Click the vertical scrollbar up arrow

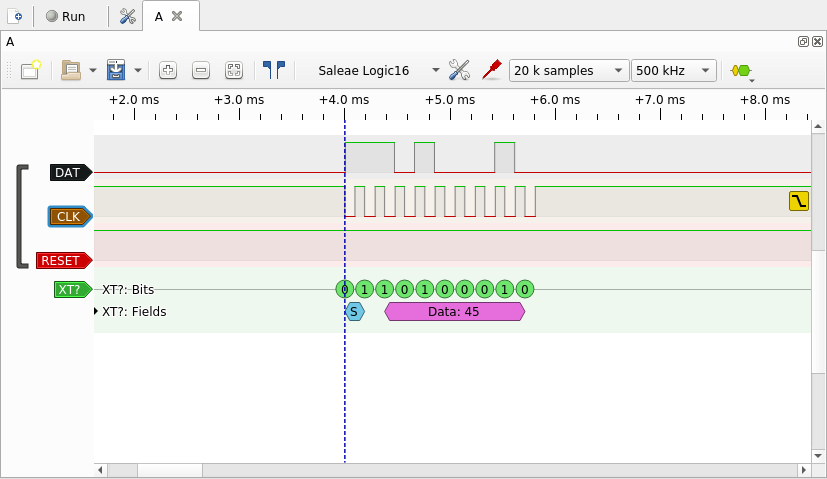(x=818, y=126)
